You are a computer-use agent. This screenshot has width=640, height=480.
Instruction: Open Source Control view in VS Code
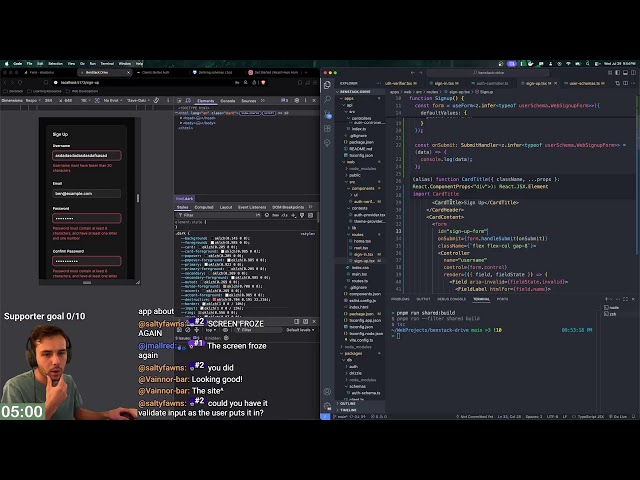327,114
